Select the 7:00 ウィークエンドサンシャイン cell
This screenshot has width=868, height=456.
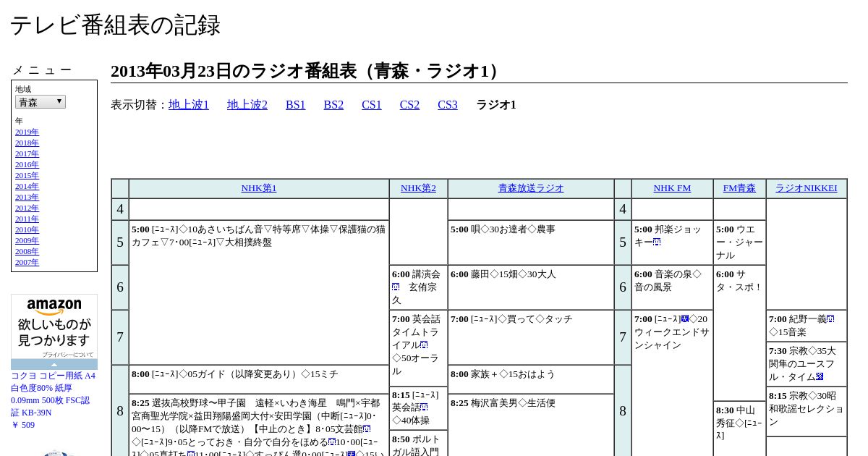click(x=672, y=383)
